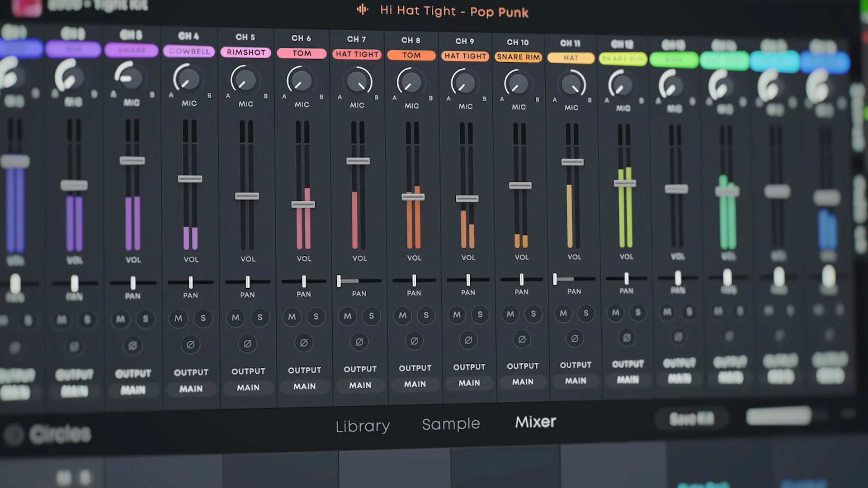
Task: Click the SNARE RIM label on CH 10
Action: (x=518, y=57)
